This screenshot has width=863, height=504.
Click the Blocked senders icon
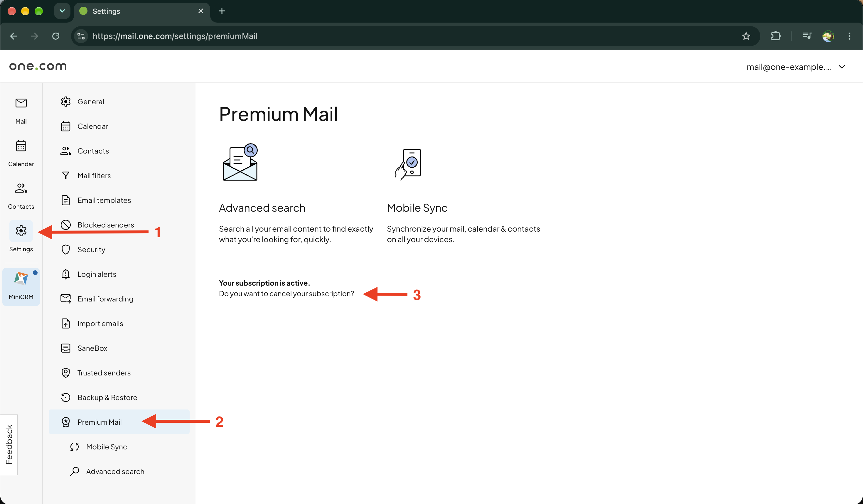pos(65,225)
